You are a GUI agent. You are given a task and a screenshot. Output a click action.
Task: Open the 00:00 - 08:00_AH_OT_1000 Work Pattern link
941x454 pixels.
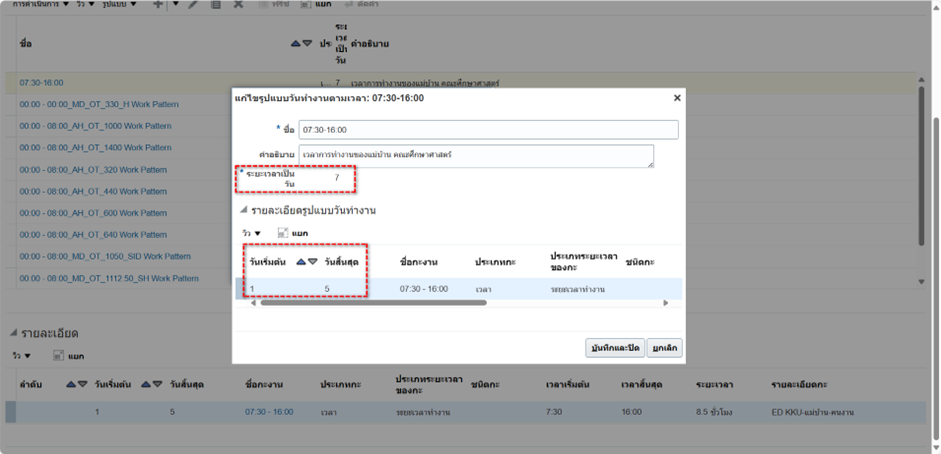95,126
